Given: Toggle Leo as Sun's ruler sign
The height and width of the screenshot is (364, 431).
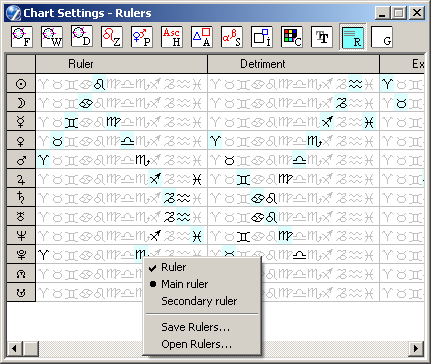Looking at the screenshot, I should [99, 84].
